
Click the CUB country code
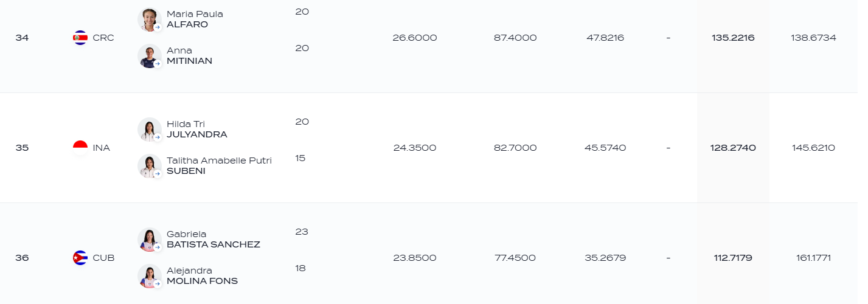point(103,258)
